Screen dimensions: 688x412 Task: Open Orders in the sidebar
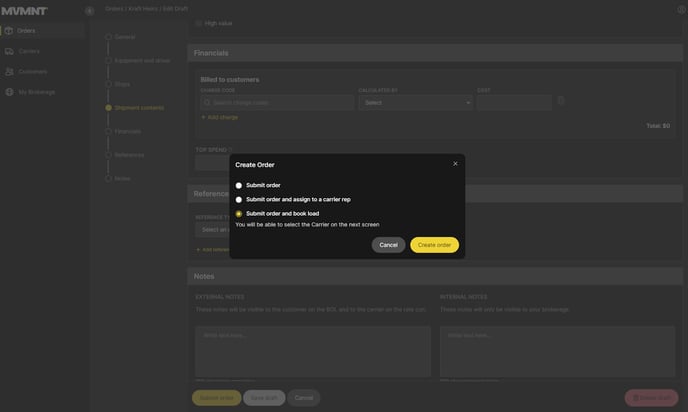point(27,30)
